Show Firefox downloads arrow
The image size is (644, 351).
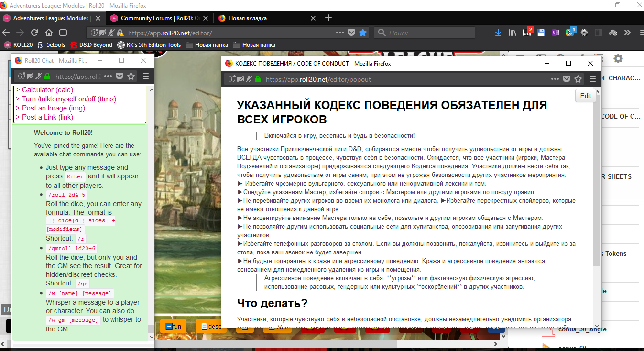[498, 33]
